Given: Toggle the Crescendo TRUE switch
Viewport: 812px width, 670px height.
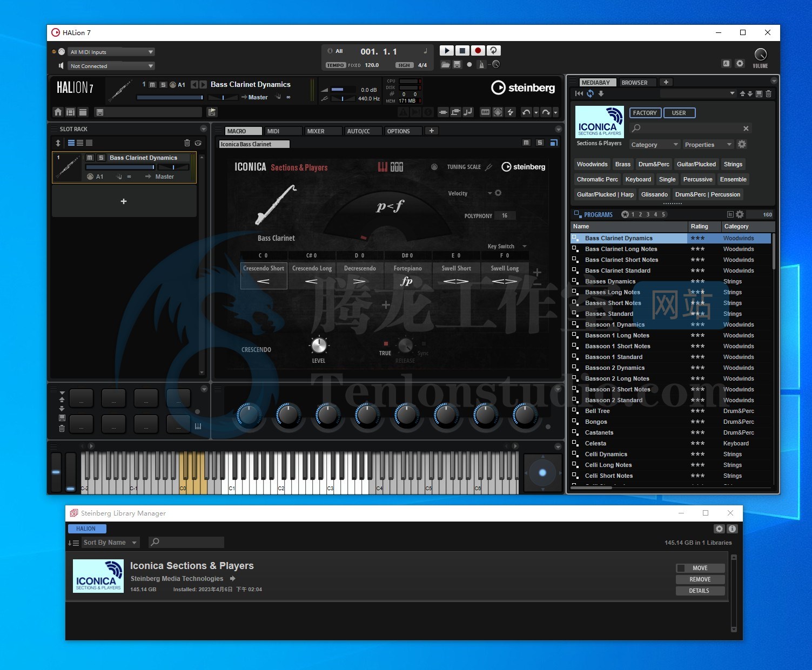Looking at the screenshot, I should 386,344.
